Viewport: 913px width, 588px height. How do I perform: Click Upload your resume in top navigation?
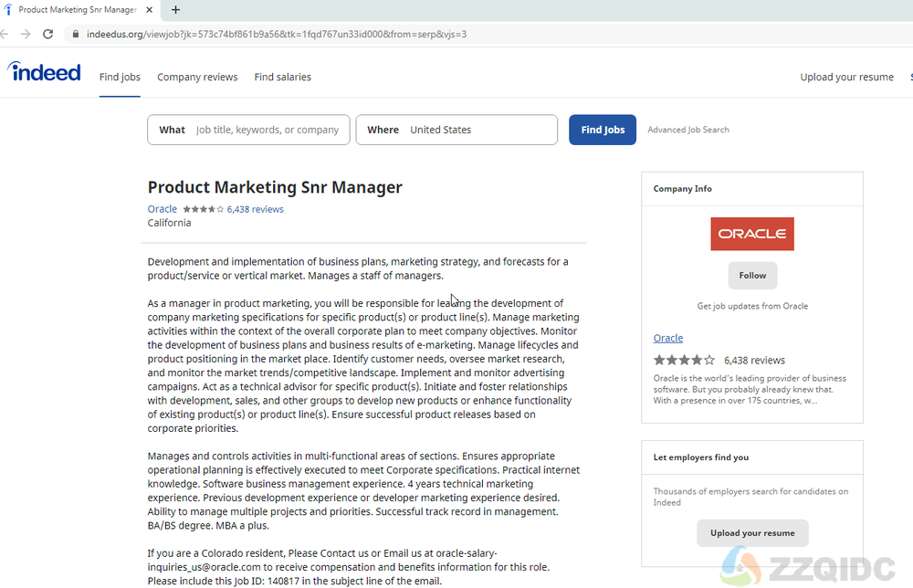coord(846,77)
